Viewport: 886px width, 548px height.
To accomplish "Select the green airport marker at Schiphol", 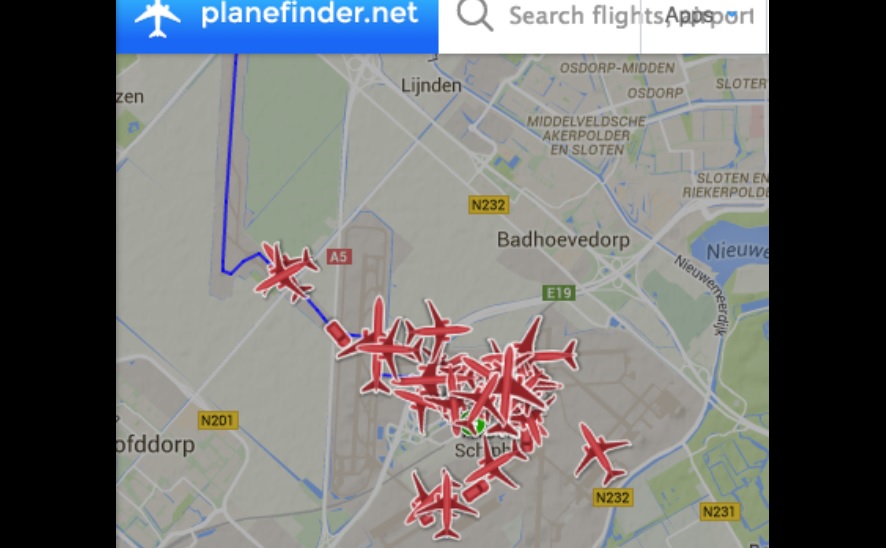I will pyautogui.click(x=474, y=427).
